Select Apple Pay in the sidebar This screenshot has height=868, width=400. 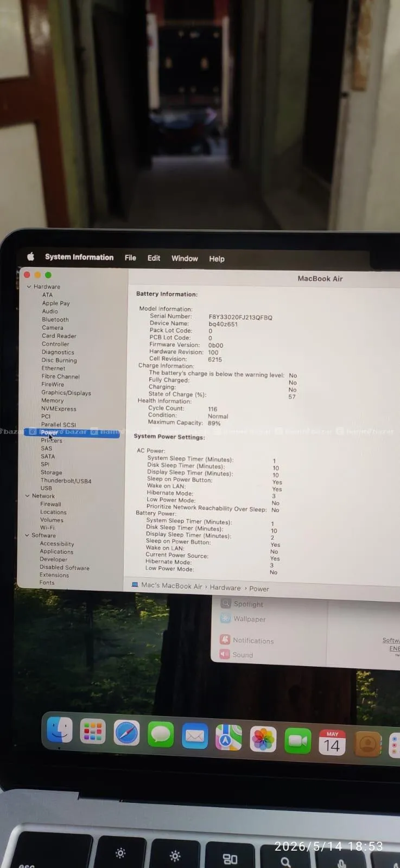[56, 303]
